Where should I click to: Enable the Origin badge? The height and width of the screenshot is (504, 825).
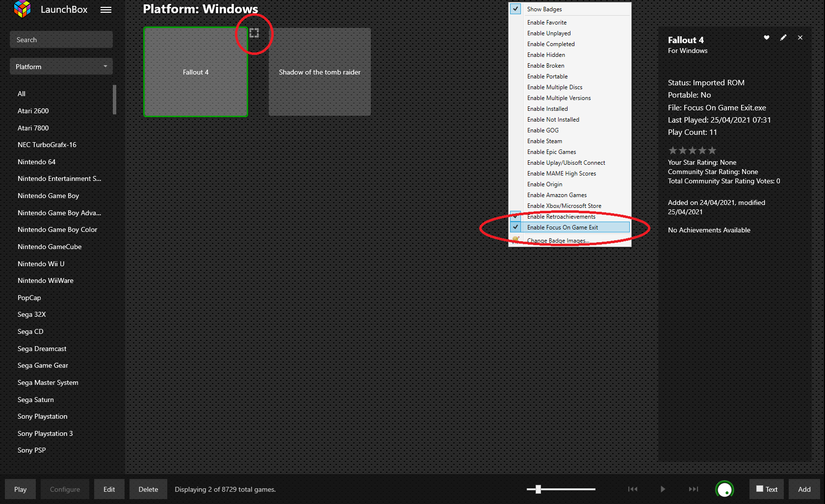[569, 184]
